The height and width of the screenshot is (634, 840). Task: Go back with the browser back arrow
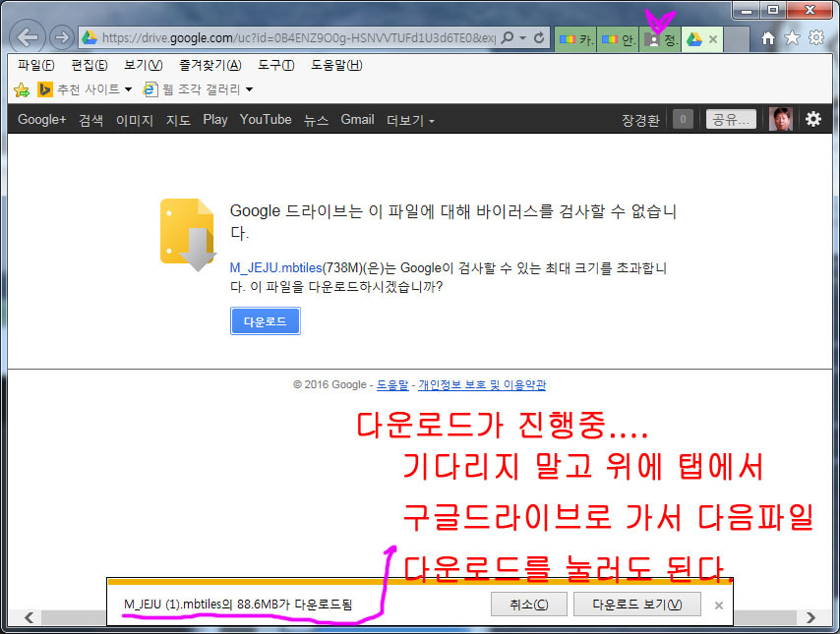pos(28,37)
